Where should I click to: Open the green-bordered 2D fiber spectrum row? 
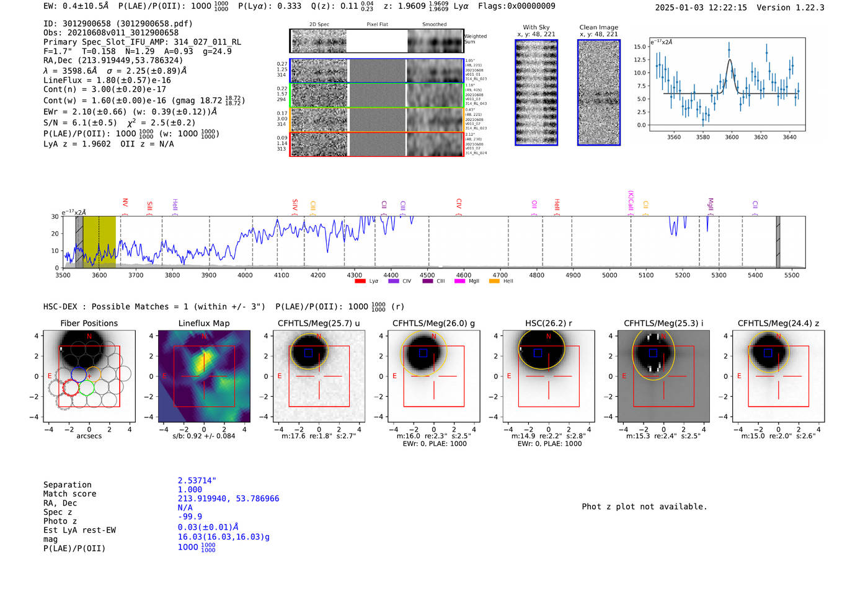(x=377, y=96)
